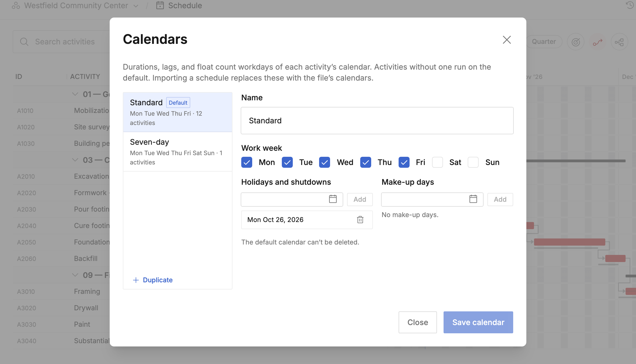The height and width of the screenshot is (364, 636).
Task: Switch to Quarter zoom view
Action: (544, 42)
